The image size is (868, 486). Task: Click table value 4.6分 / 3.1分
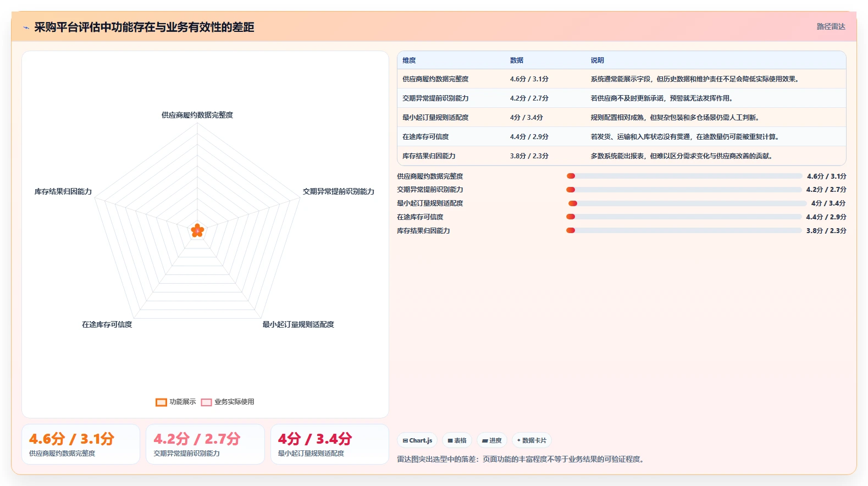(529, 79)
